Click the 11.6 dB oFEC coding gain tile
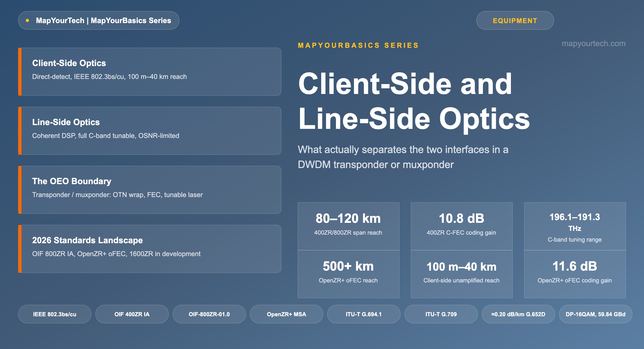This screenshot has width=644, height=349. 575,274
